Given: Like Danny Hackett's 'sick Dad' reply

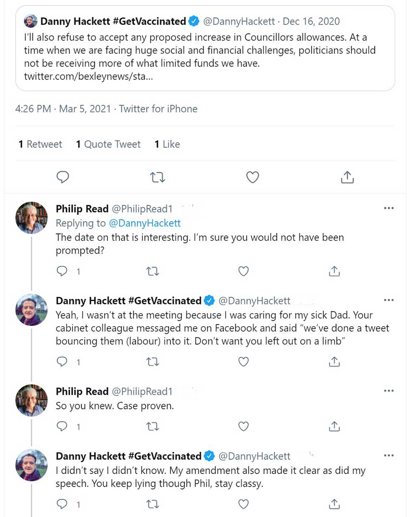Looking at the screenshot, I should tap(244, 361).
